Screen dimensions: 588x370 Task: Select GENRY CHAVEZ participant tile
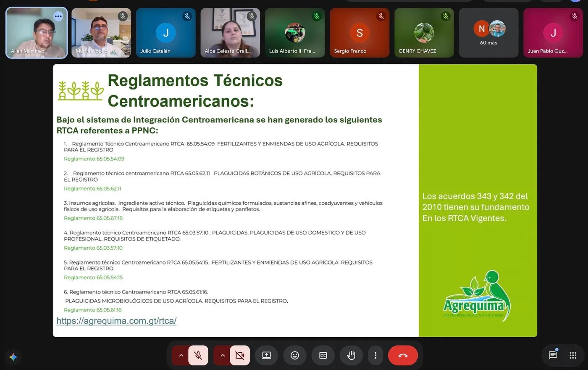tap(424, 33)
